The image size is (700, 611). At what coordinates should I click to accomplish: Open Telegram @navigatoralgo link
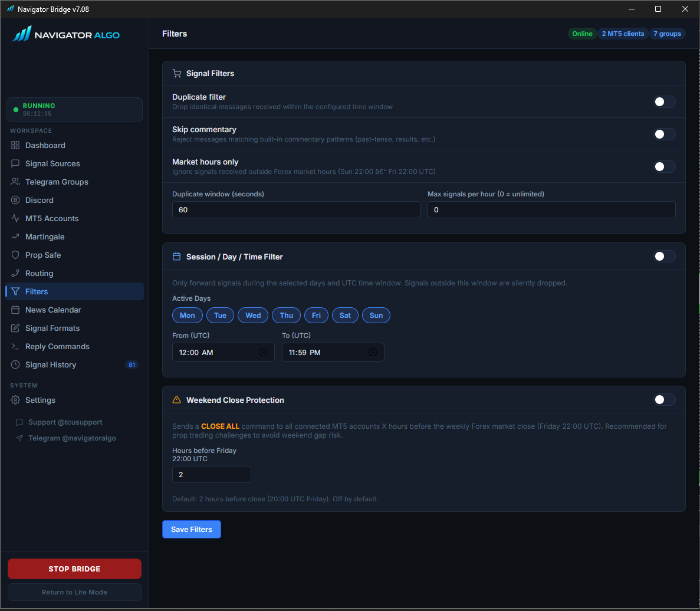(x=72, y=439)
